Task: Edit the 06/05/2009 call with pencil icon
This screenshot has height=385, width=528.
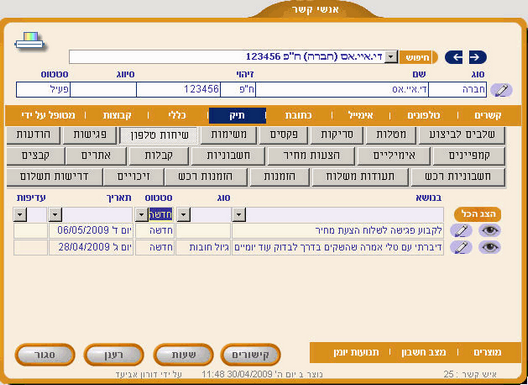Action: [461, 231]
